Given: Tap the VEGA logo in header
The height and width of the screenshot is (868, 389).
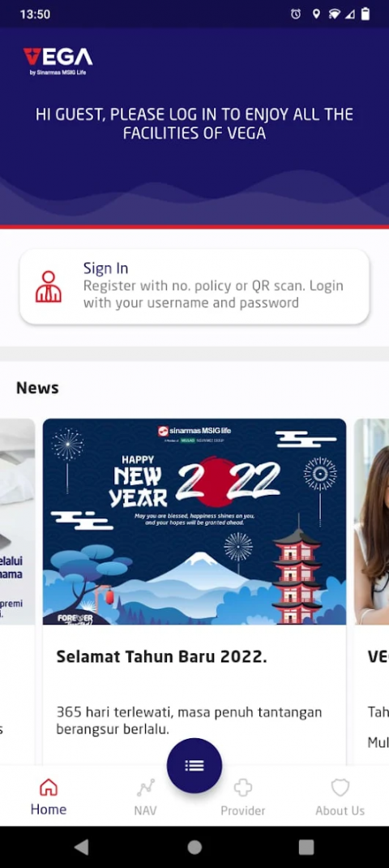Looking at the screenshot, I should 58,61.
